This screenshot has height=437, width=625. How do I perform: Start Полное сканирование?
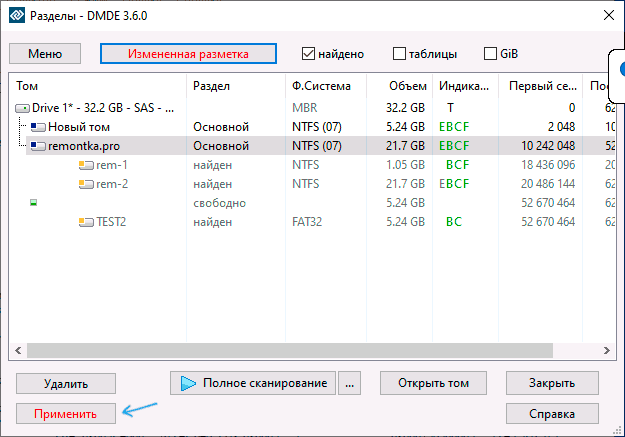[253, 383]
